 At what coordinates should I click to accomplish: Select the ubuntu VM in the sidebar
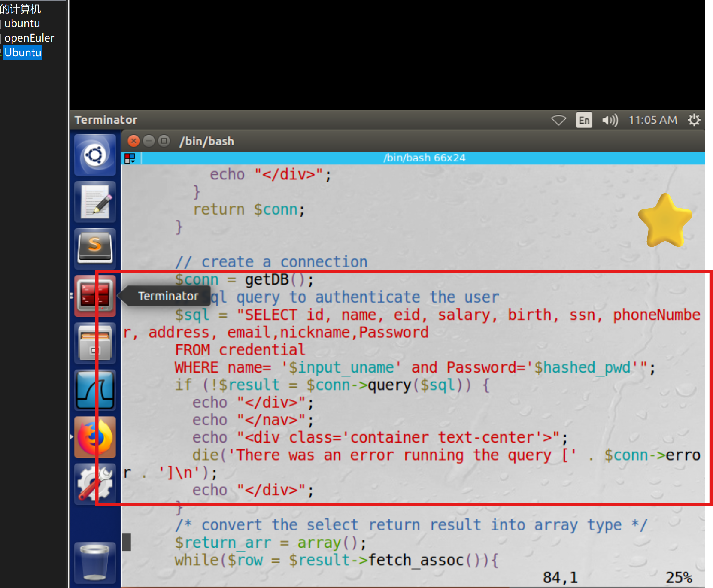coord(22,23)
